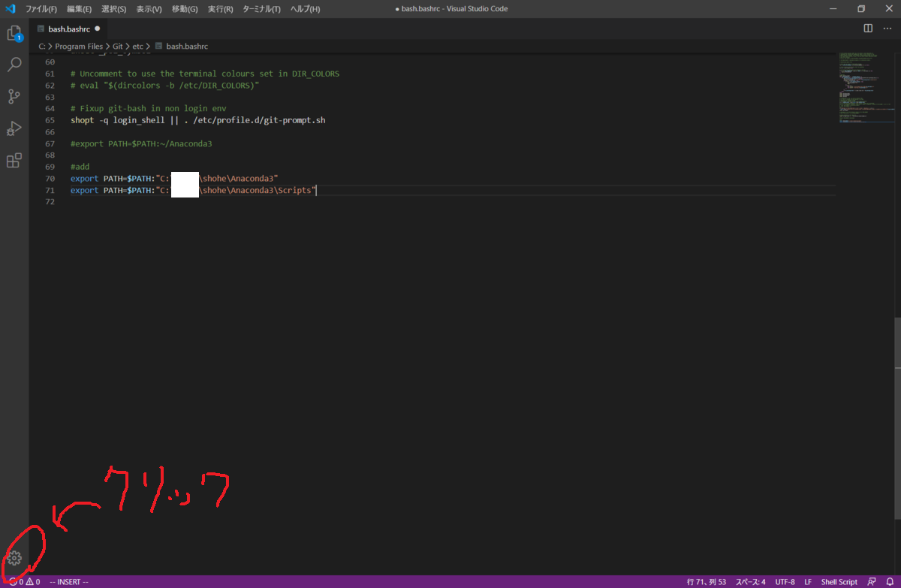This screenshot has height=588, width=901.
Task: Click the Manage gear icon
Action: point(14,558)
